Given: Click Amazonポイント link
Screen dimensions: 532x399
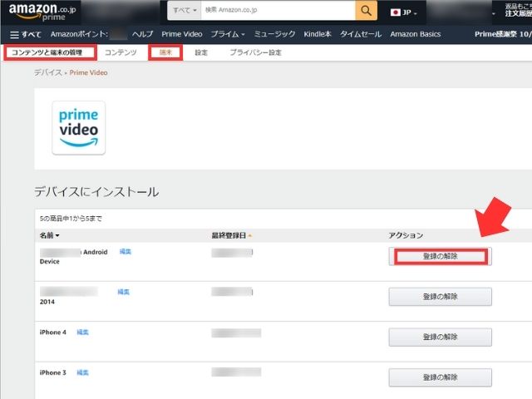Looking at the screenshot, I should click(80, 34).
